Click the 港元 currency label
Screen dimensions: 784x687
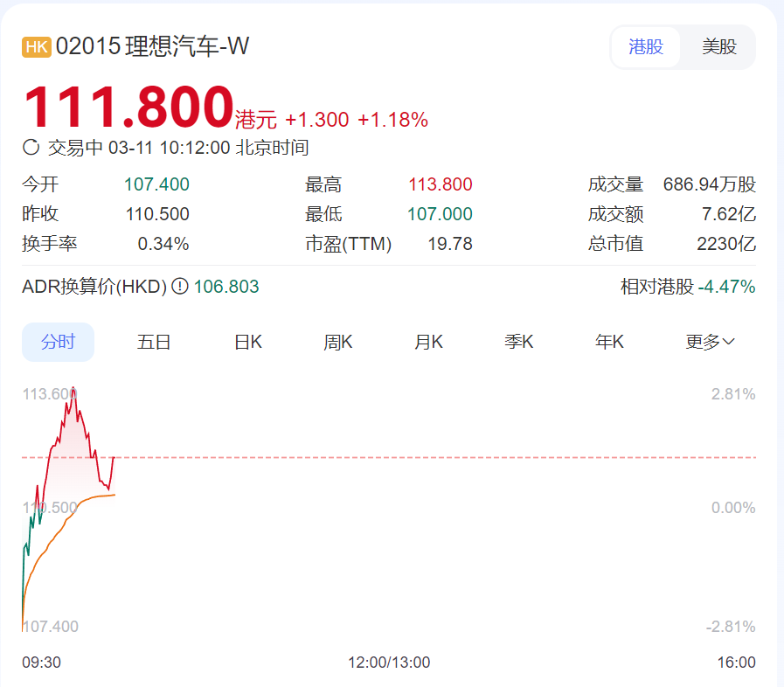click(x=256, y=120)
